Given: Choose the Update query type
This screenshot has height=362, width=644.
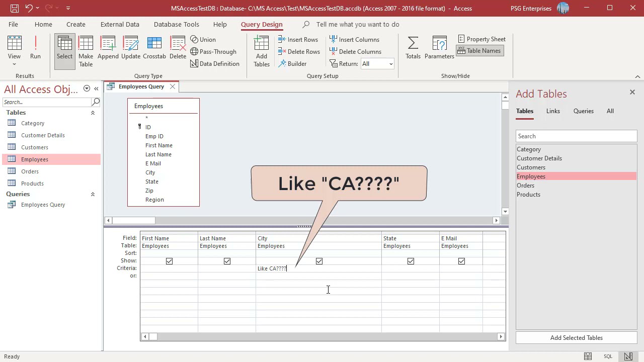Looking at the screenshot, I should coord(131,48).
